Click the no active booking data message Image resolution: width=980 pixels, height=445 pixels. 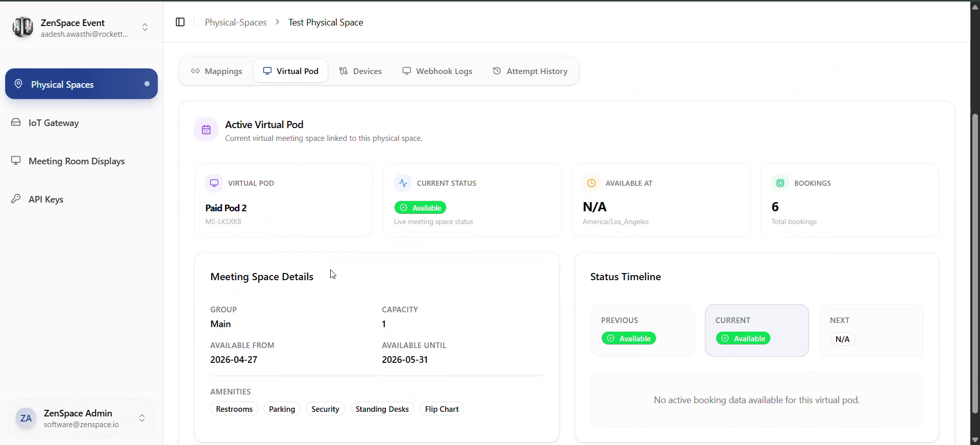(x=756, y=400)
